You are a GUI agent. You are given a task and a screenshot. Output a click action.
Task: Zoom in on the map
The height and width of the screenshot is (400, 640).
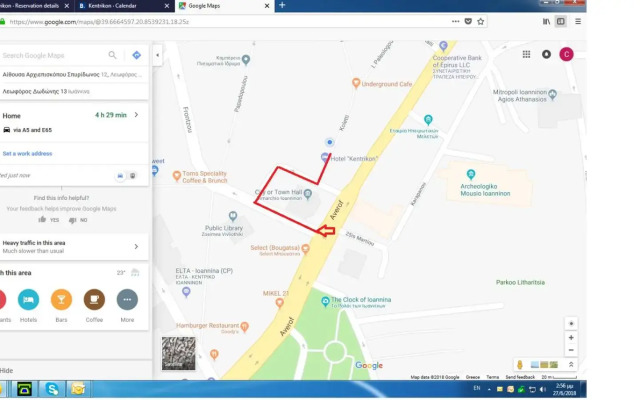[571, 338]
